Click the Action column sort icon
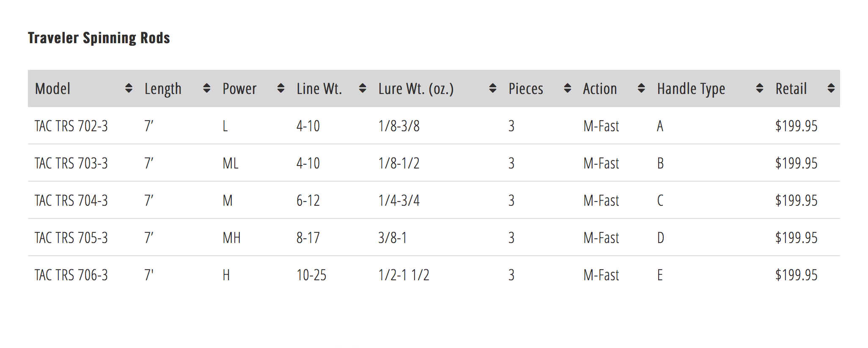 641,88
